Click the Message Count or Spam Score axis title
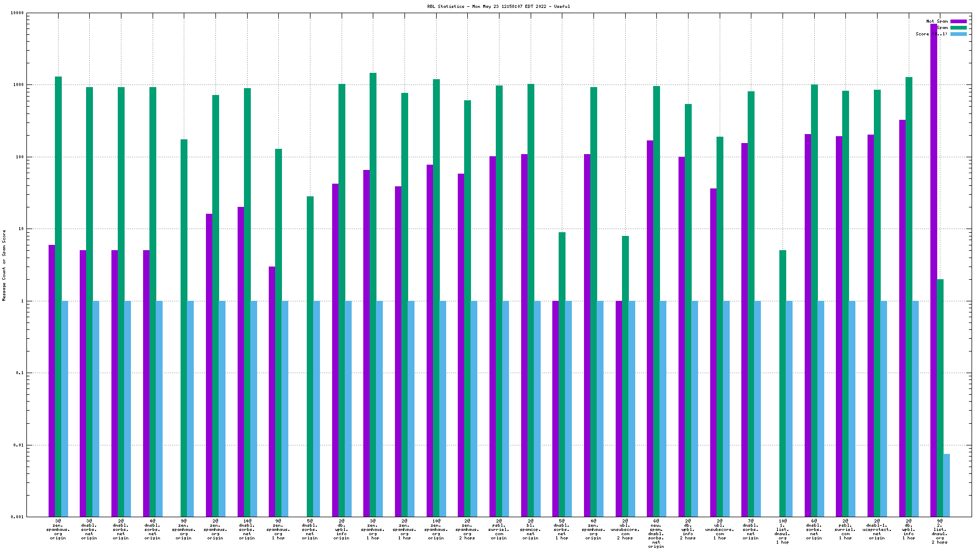Screen dimensions: 980x551 [4, 265]
